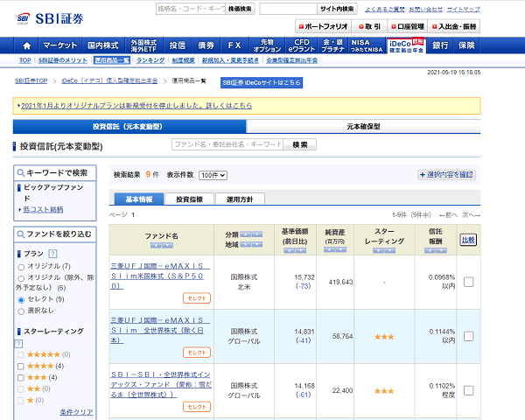This screenshot has height=420, width=525.
Task: Sort by 地域 descending arrow
Action: pyautogui.click(x=257, y=244)
